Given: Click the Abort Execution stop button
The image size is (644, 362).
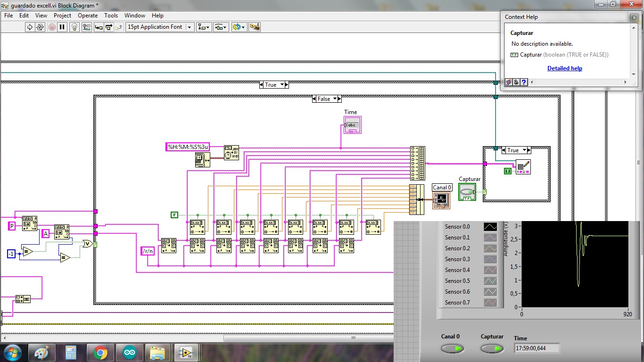Looking at the screenshot, I should [x=52, y=27].
